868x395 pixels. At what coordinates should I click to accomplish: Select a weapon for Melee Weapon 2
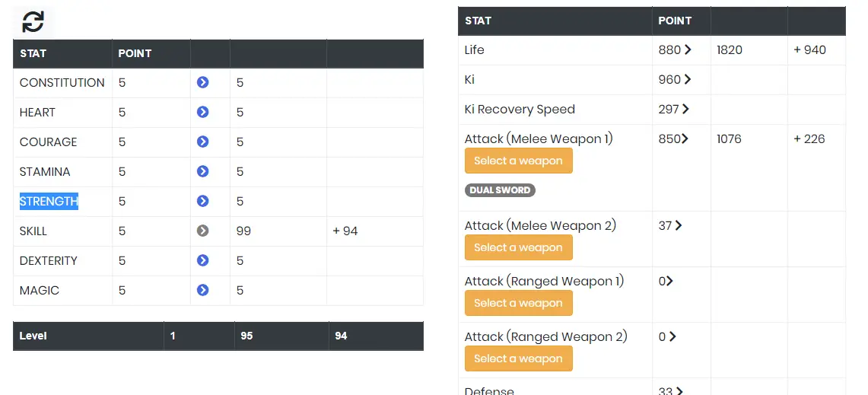[518, 247]
